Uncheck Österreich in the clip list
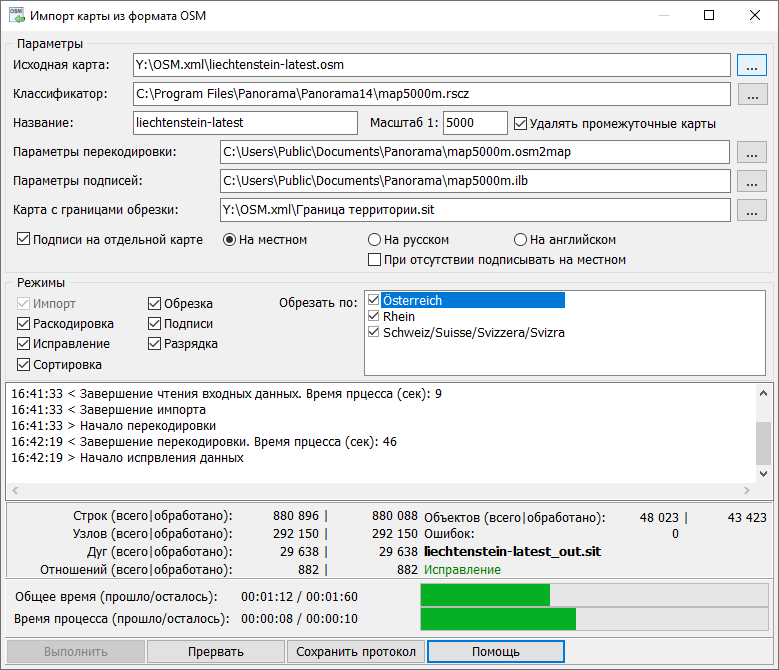This screenshot has width=779, height=670. (374, 300)
